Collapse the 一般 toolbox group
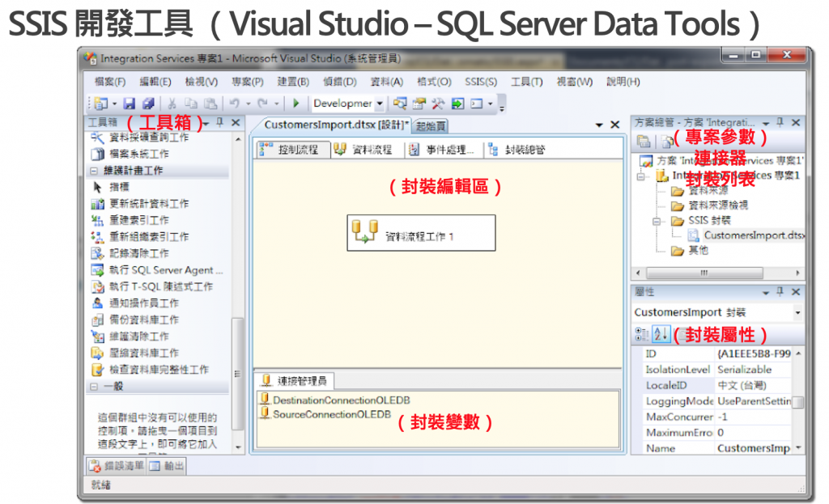This screenshot has width=829, height=504. [94, 387]
